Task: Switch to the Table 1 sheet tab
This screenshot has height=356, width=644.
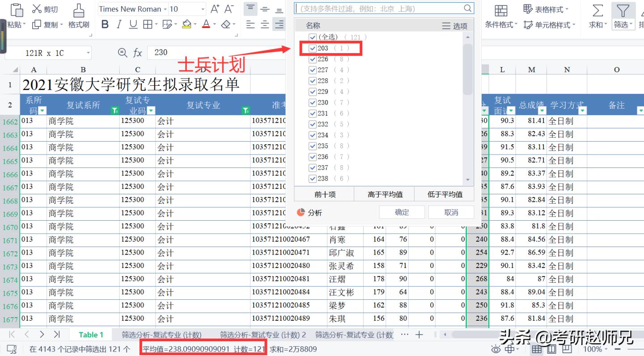Action: [x=91, y=335]
